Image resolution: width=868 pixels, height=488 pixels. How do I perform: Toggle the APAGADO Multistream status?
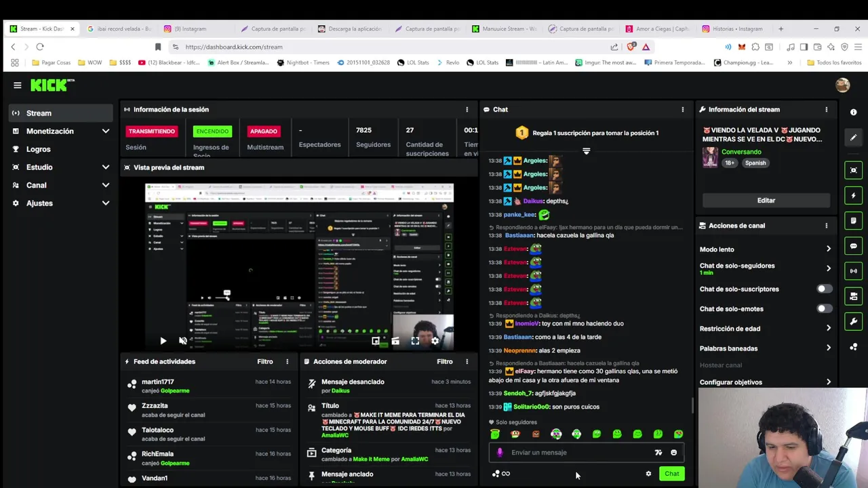pyautogui.click(x=264, y=131)
